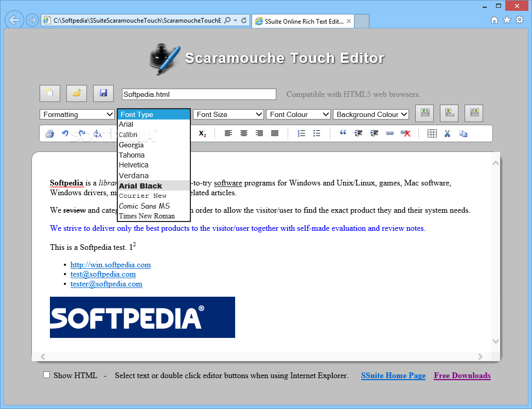Click the browser Forward arrow button
Image resolution: width=532 pixels, height=409 pixels.
pos(32,21)
